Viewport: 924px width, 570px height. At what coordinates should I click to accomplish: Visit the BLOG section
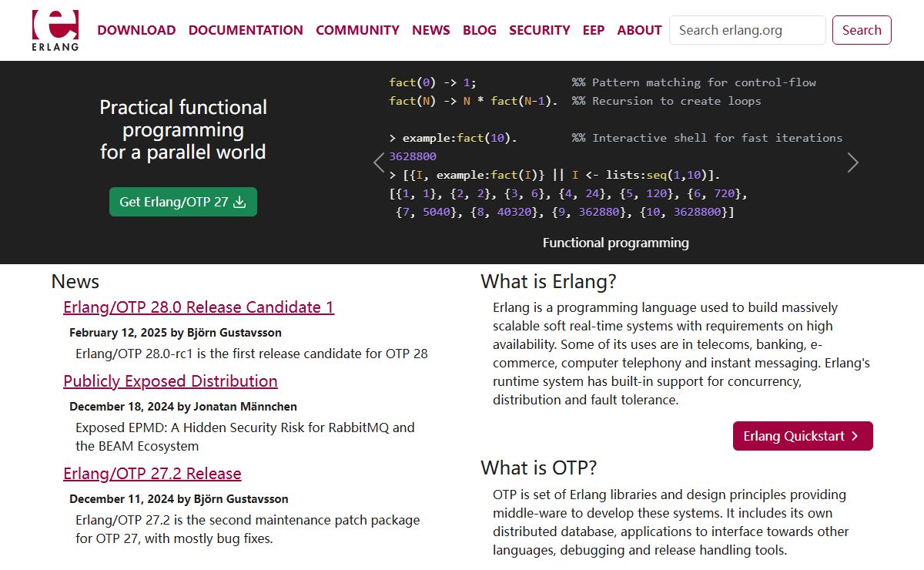point(479,30)
